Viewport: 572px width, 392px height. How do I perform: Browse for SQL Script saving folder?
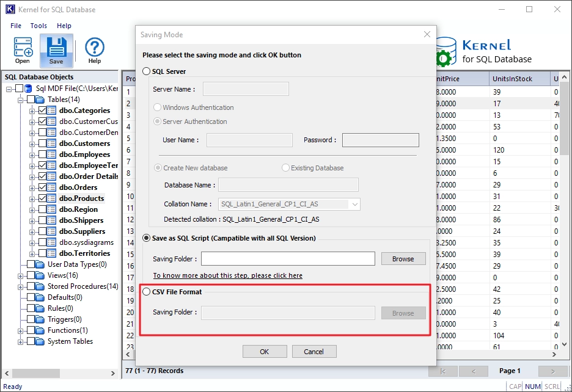click(403, 259)
